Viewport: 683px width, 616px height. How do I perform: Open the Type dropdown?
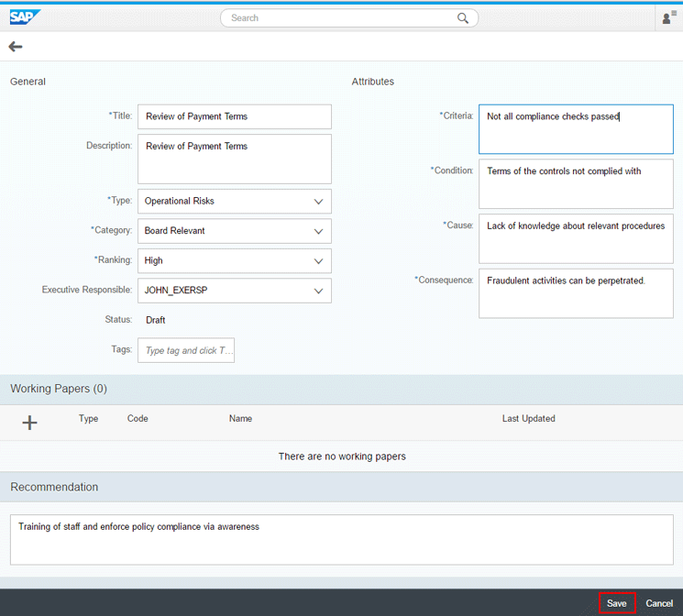235,202
